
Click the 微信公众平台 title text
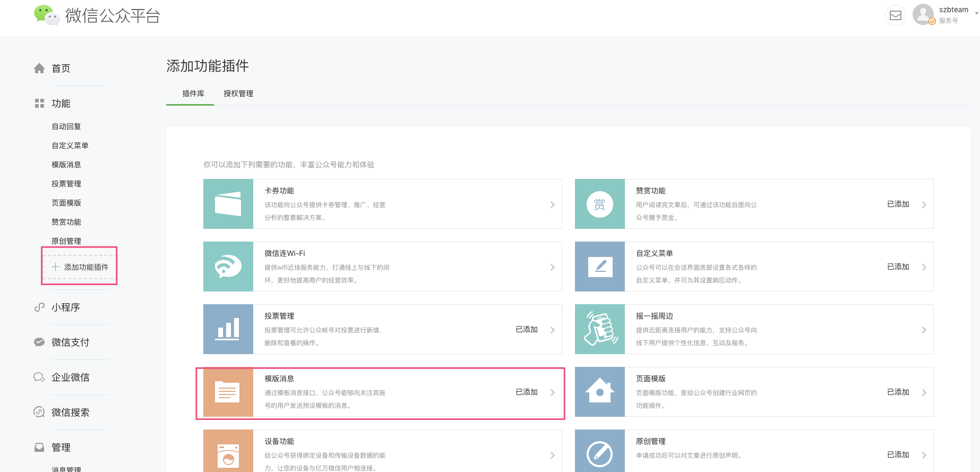[113, 15]
